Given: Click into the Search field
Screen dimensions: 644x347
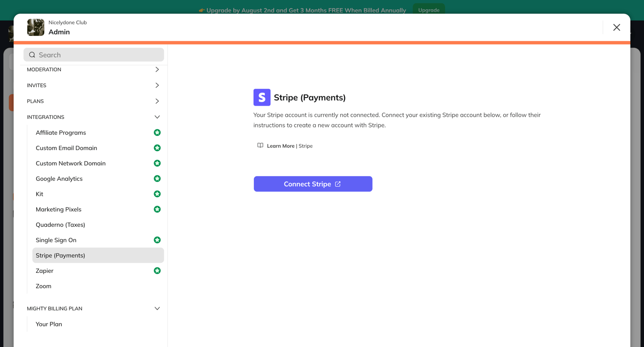Looking at the screenshot, I should coord(94,55).
